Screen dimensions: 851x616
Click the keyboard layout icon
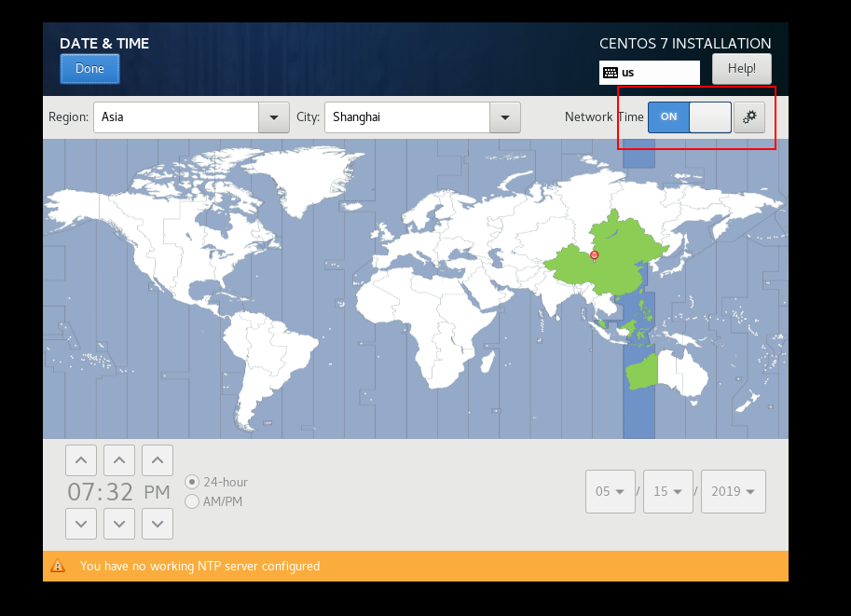pos(611,73)
